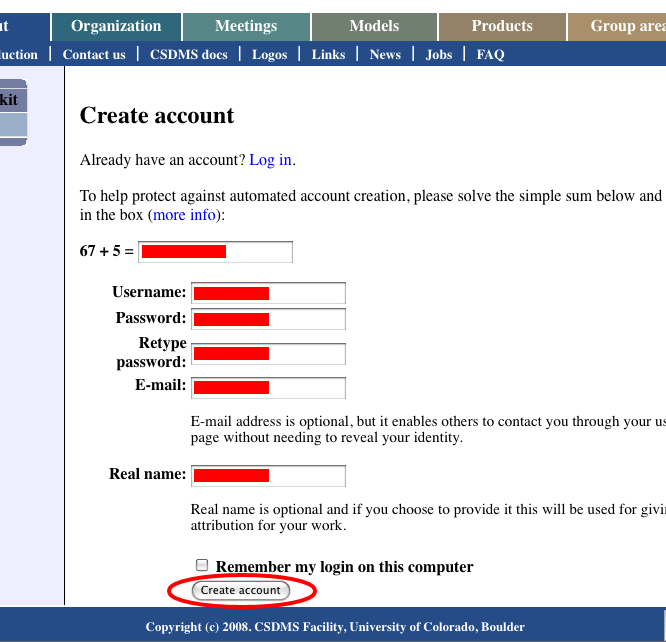Focus the Real name field
The width and height of the screenshot is (666, 642).
click(268, 475)
